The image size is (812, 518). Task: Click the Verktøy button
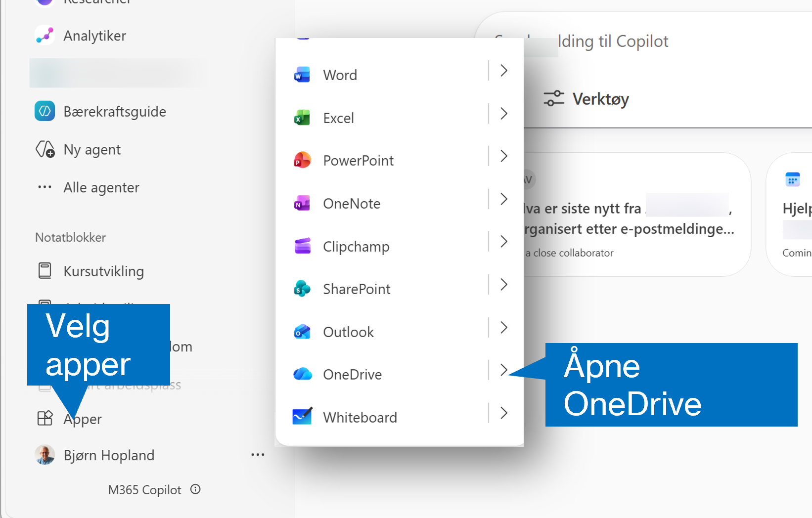click(586, 99)
